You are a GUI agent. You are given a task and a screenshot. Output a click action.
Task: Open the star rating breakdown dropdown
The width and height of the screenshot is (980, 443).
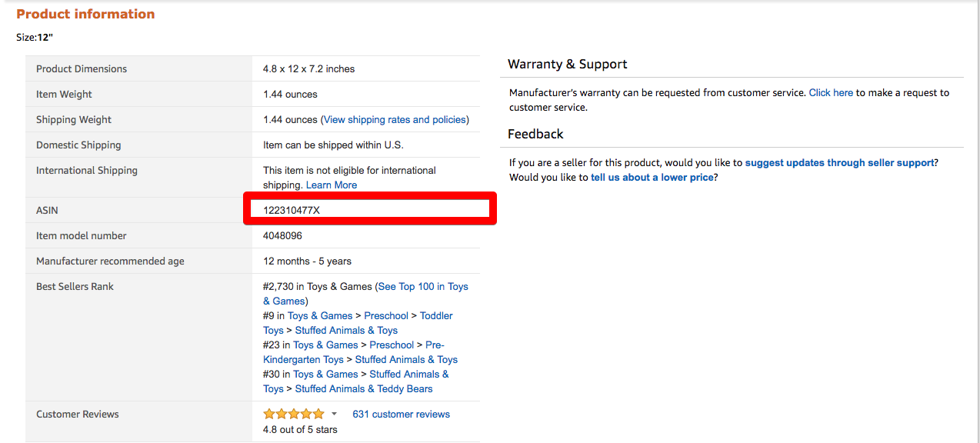pos(334,413)
